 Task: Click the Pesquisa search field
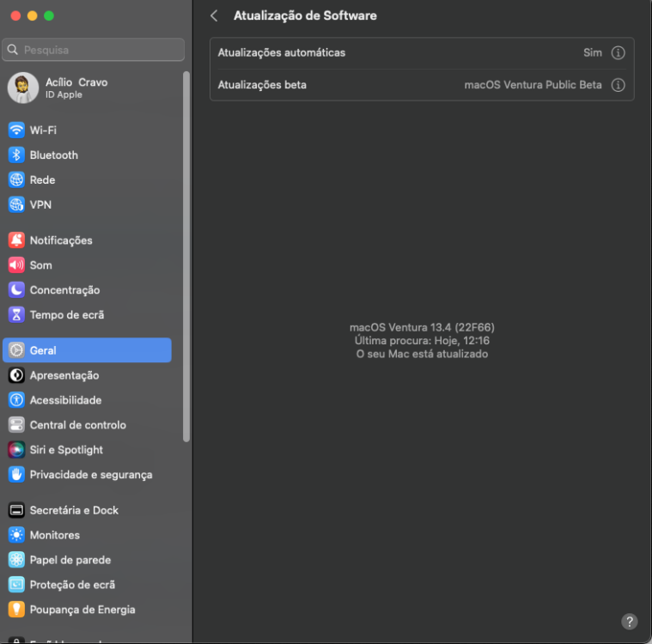click(94, 50)
